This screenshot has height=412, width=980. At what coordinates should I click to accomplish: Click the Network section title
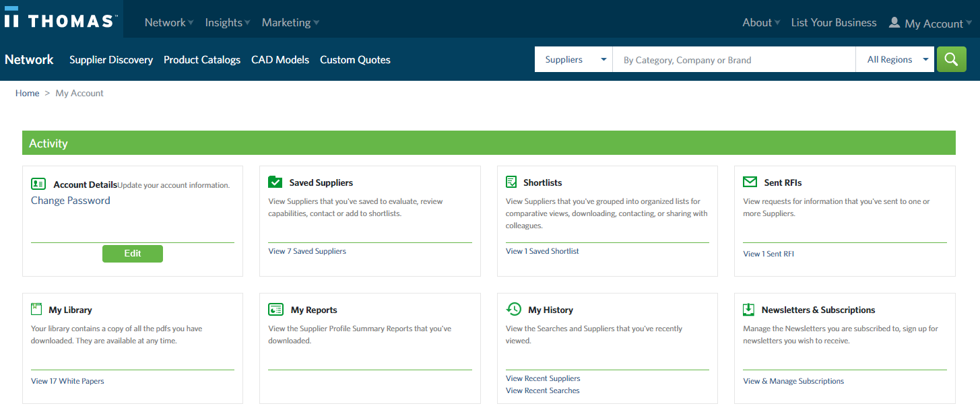pyautogui.click(x=29, y=59)
